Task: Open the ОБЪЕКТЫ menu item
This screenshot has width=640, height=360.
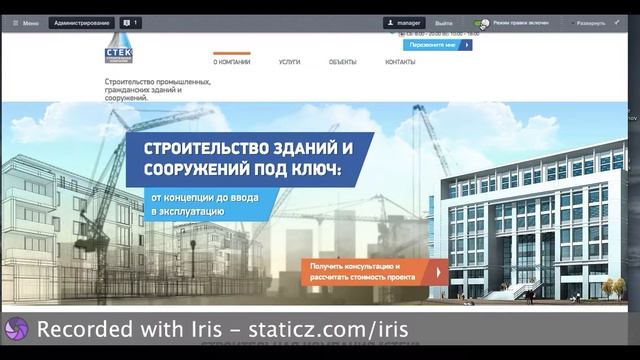Action: (x=342, y=62)
